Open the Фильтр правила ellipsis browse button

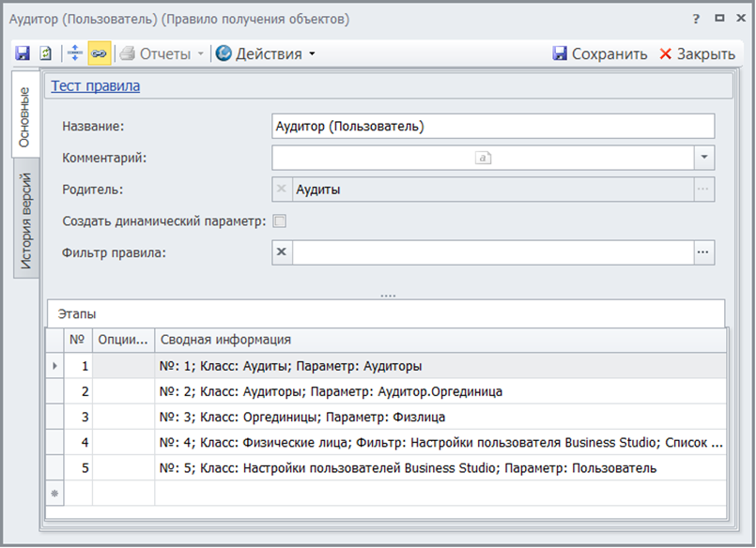pos(704,252)
